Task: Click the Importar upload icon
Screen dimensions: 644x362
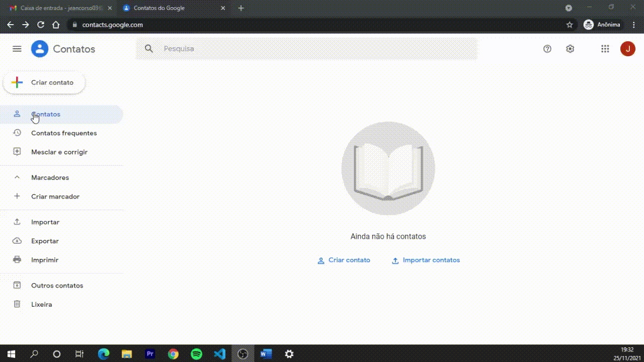Action: (x=17, y=222)
